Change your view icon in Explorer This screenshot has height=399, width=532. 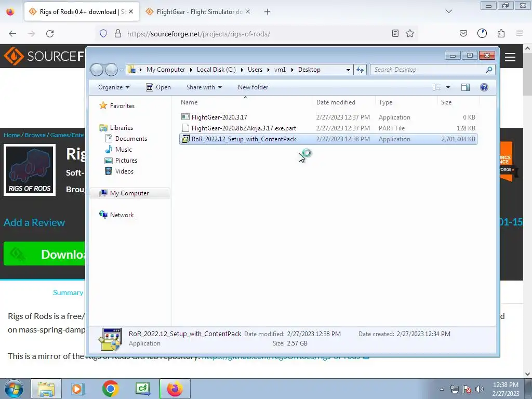click(436, 87)
